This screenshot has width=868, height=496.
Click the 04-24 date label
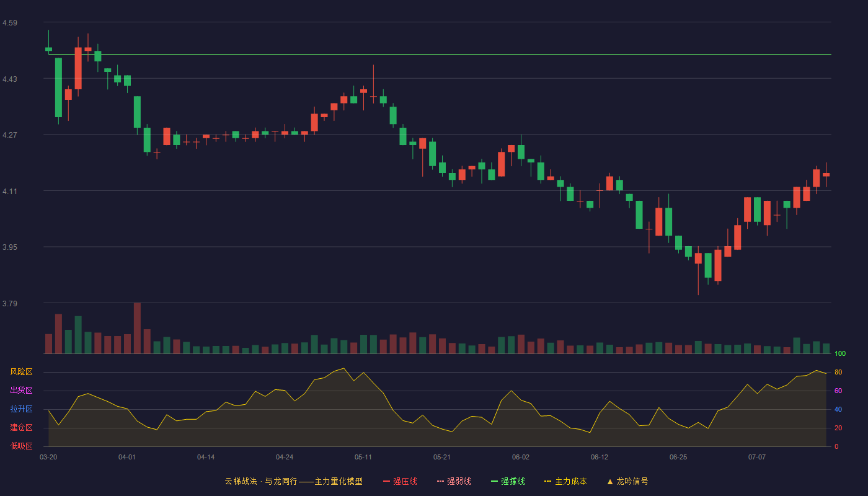pos(285,457)
